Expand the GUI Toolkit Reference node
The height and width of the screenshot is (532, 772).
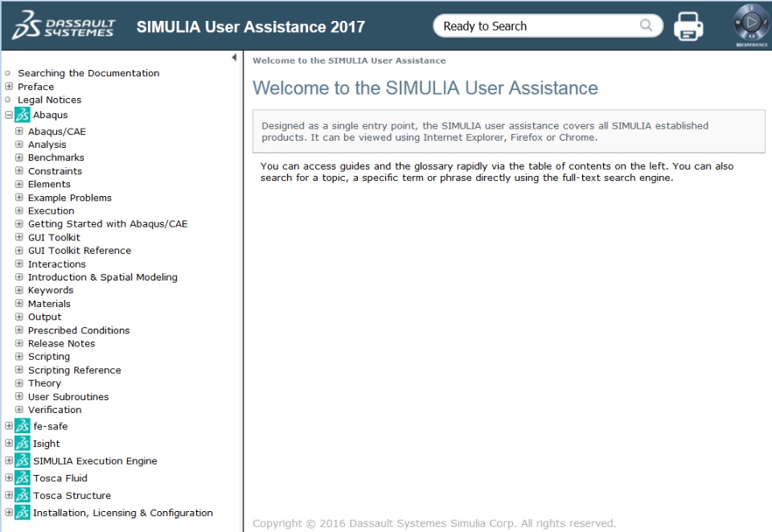coord(19,250)
